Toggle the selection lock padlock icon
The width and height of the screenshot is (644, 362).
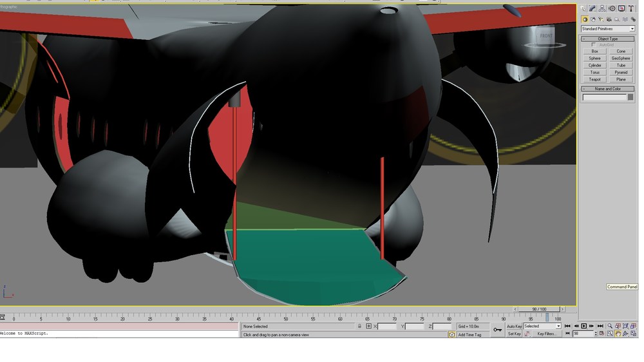click(x=359, y=327)
